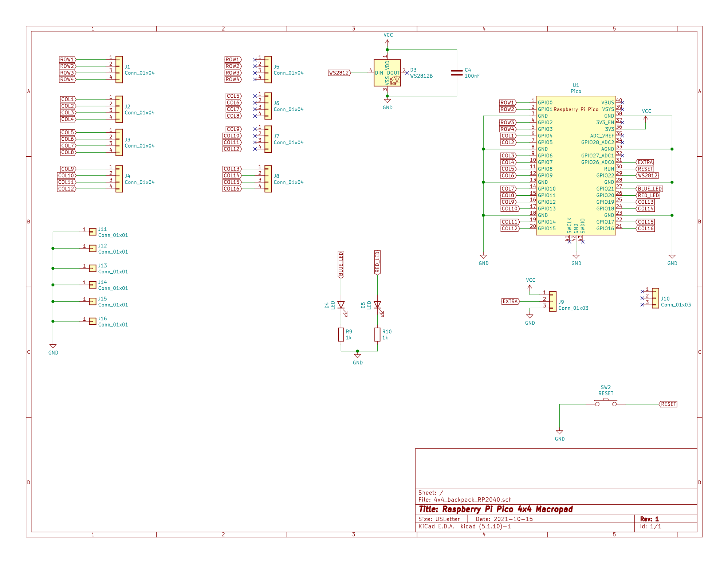728x563 pixels.
Task: Click the VCC power symbol above D3
Action: pos(387,40)
